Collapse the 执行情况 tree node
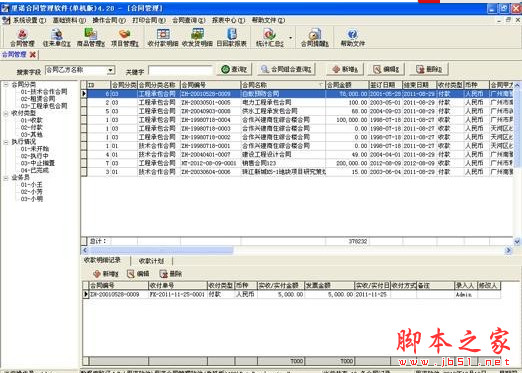 [6, 142]
